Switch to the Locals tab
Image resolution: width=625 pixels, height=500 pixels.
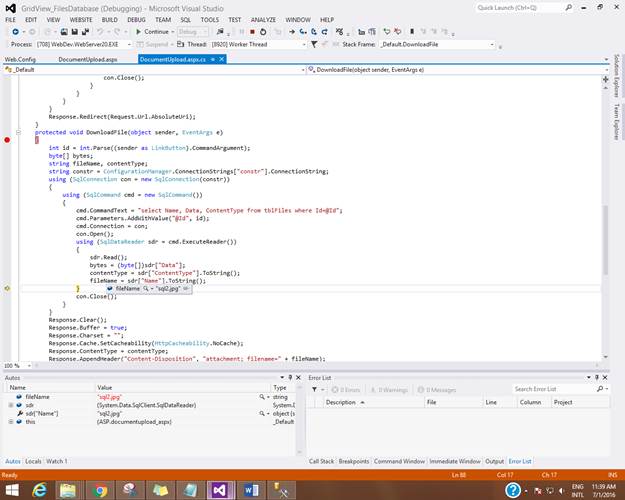point(33,461)
